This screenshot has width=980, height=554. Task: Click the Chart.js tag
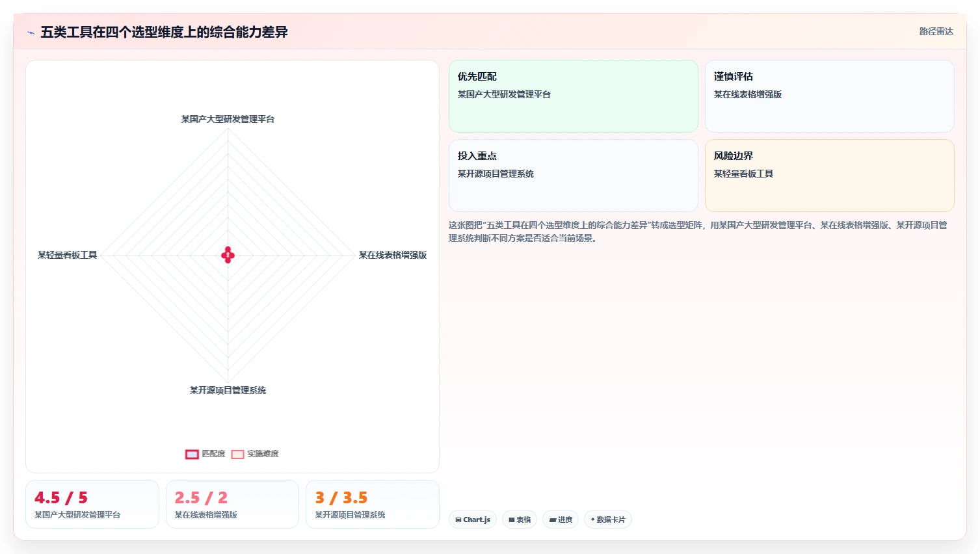[473, 520]
